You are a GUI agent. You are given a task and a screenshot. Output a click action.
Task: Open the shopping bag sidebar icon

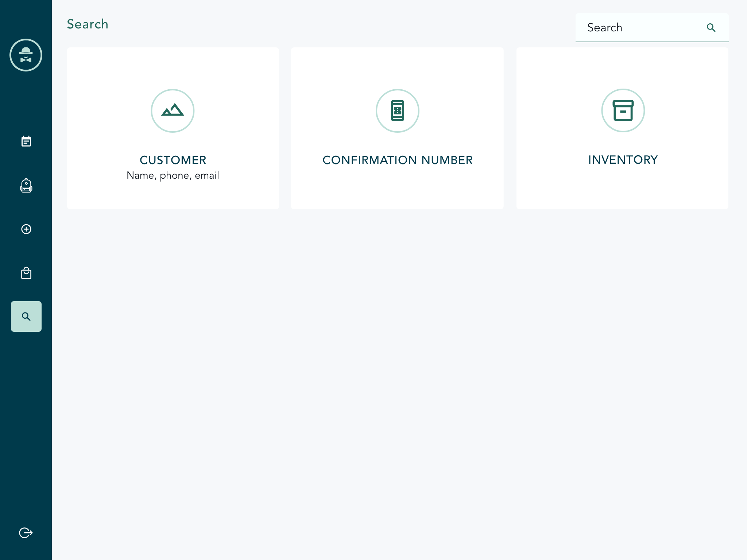point(26,273)
